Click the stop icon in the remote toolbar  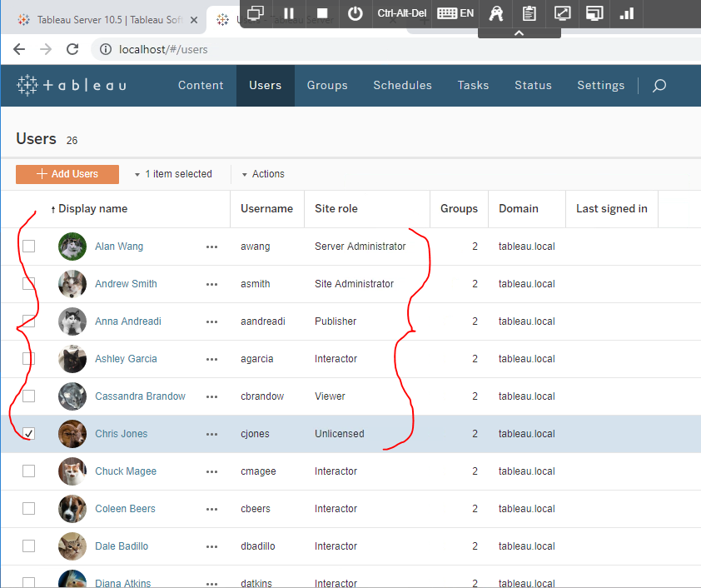322,13
